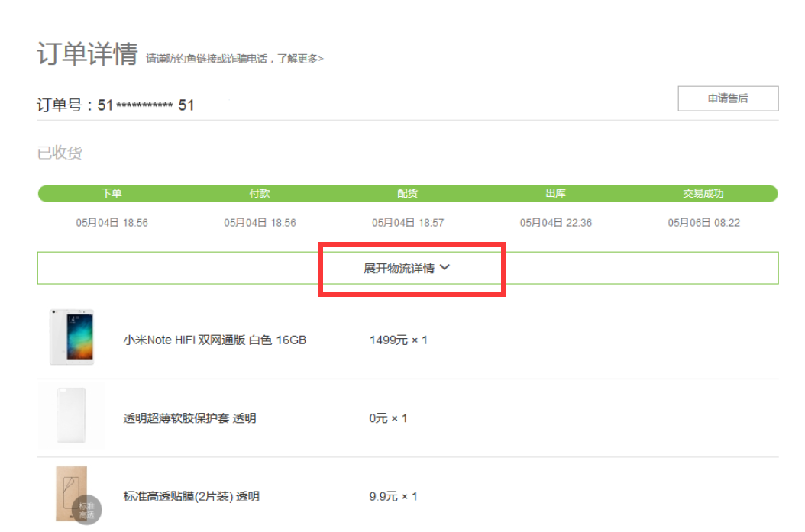This screenshot has width=805, height=532.
Task: Select the 下单 step in progress bar
Action: (x=112, y=194)
